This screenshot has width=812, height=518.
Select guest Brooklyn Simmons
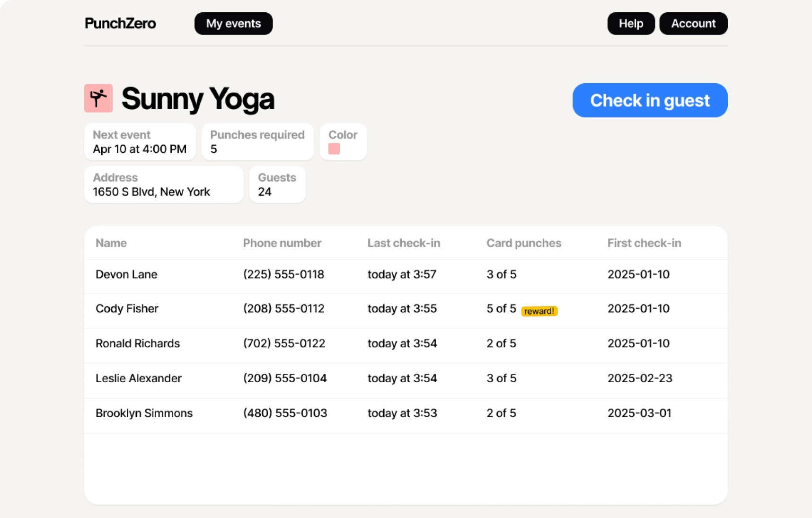pos(144,413)
